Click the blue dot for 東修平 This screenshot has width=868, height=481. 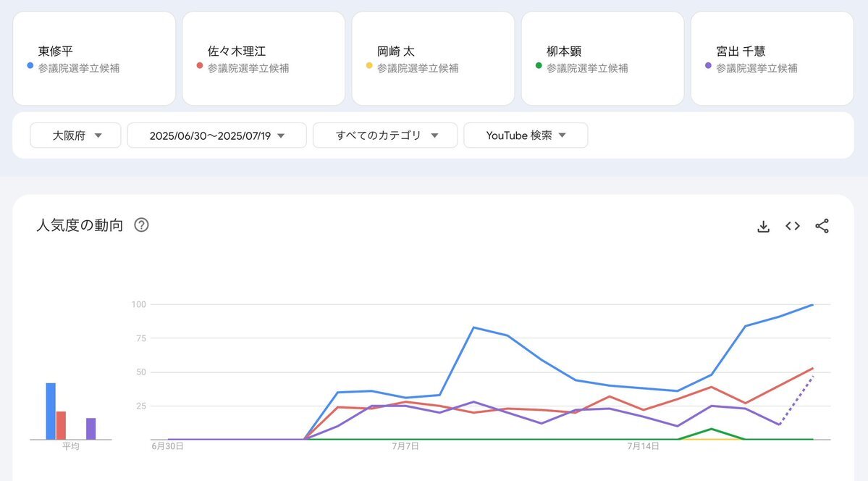[x=30, y=65]
